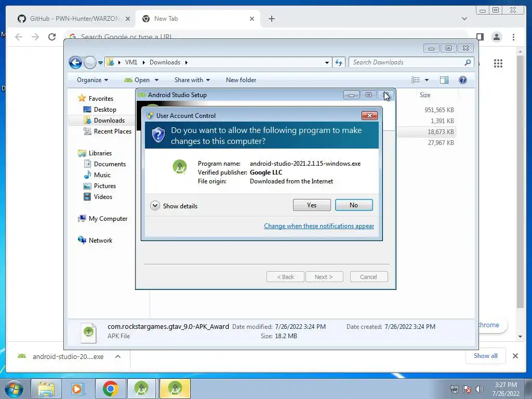Screen dimensions: 532x399
Task: Open Windows Explorer from taskbar
Action: [x=46, y=389]
